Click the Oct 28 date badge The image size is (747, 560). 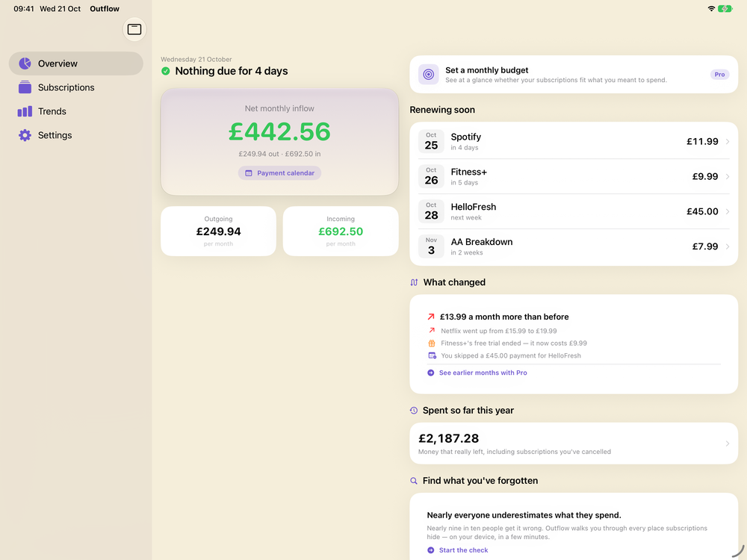tap(431, 211)
